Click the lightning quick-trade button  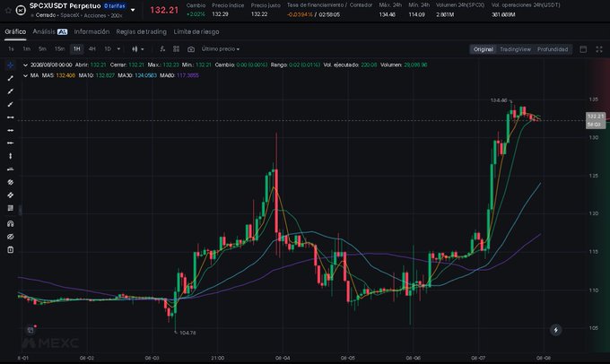click(x=556, y=330)
